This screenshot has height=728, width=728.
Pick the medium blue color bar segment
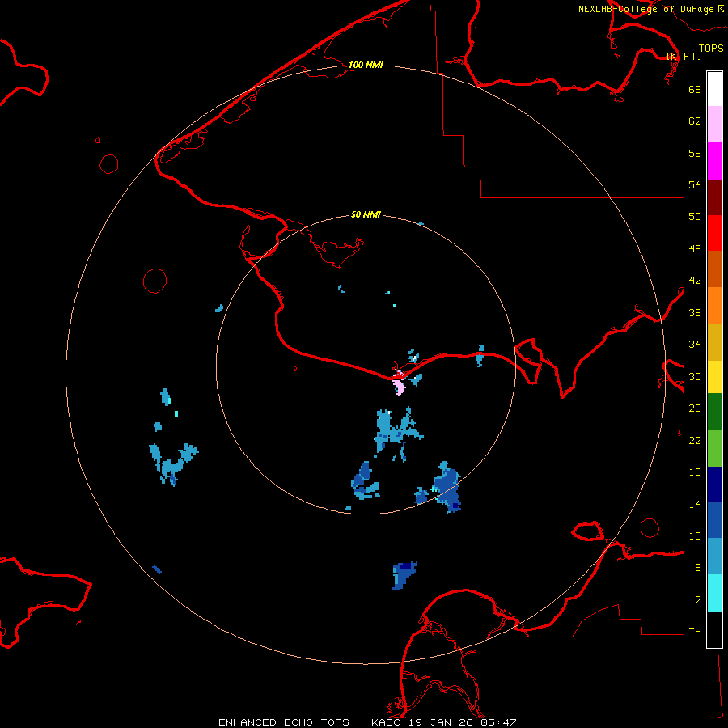pyautogui.click(x=714, y=520)
